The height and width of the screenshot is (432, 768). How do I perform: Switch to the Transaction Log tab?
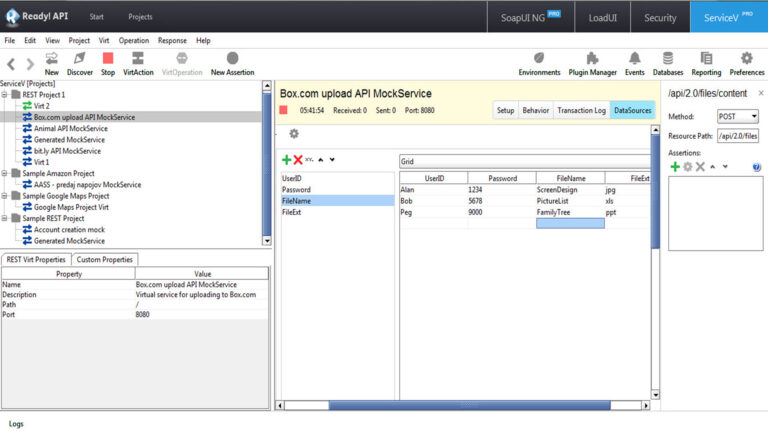581,110
